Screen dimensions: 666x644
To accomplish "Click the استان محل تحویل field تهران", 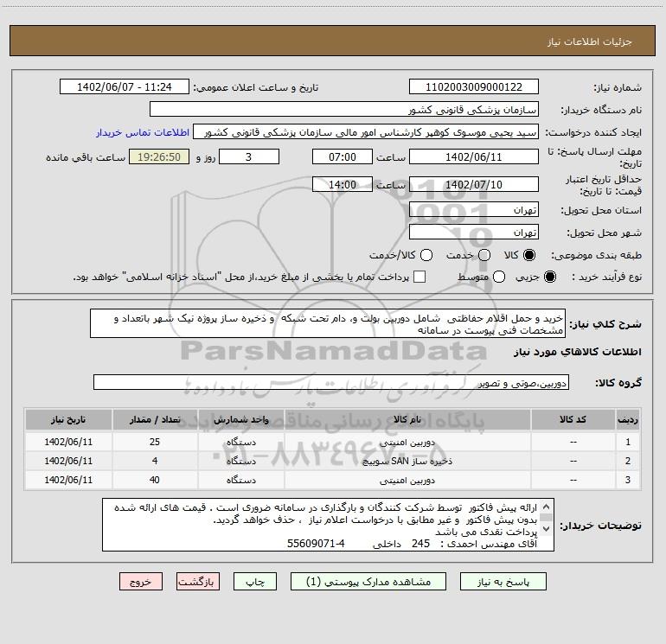I will point(474,210).
